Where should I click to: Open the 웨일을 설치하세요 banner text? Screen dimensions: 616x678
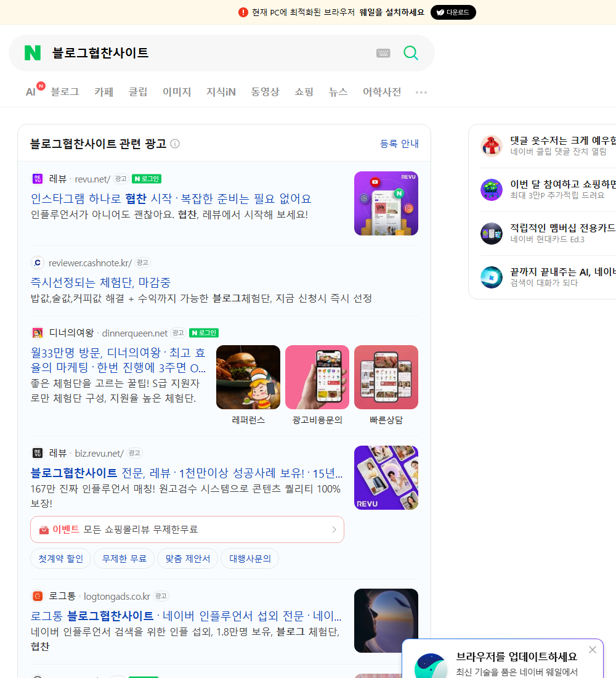click(392, 12)
